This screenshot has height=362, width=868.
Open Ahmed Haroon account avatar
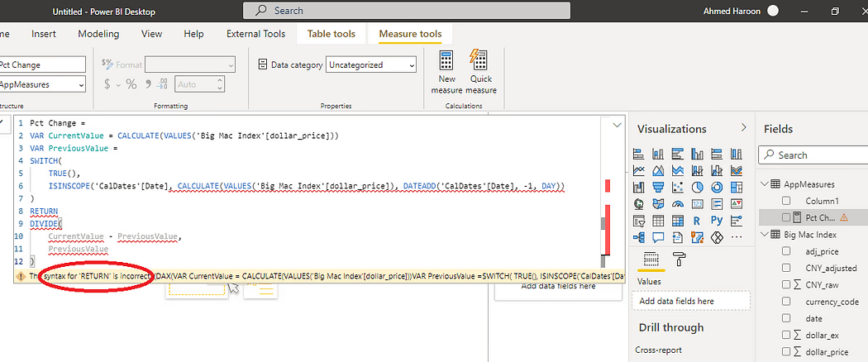point(773,11)
